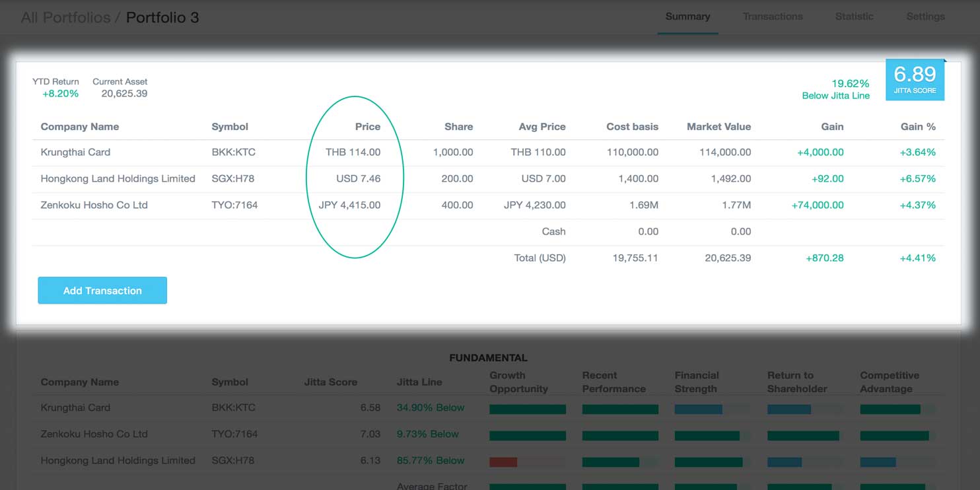Viewport: 980px width, 490px height.
Task: Click the THB 114.00 price cell
Action: click(353, 153)
